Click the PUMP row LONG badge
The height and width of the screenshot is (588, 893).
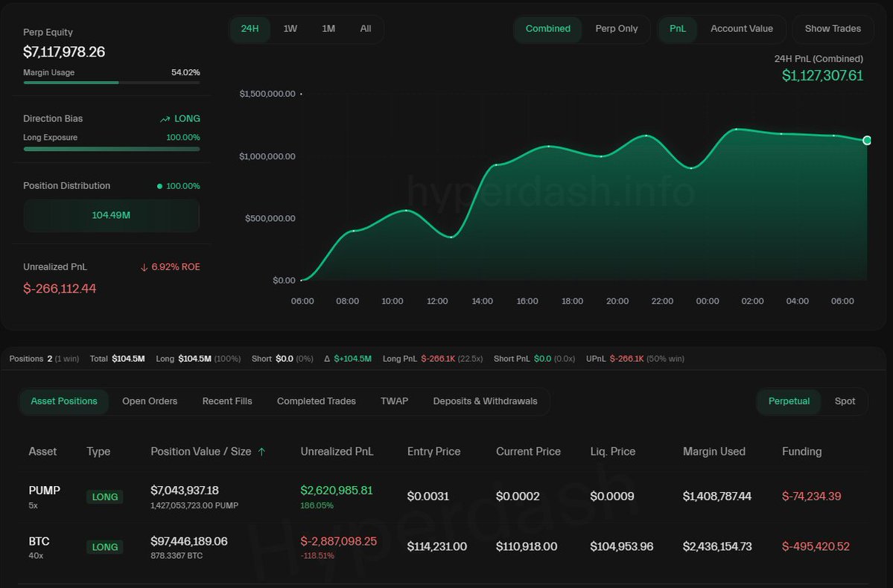coord(105,497)
